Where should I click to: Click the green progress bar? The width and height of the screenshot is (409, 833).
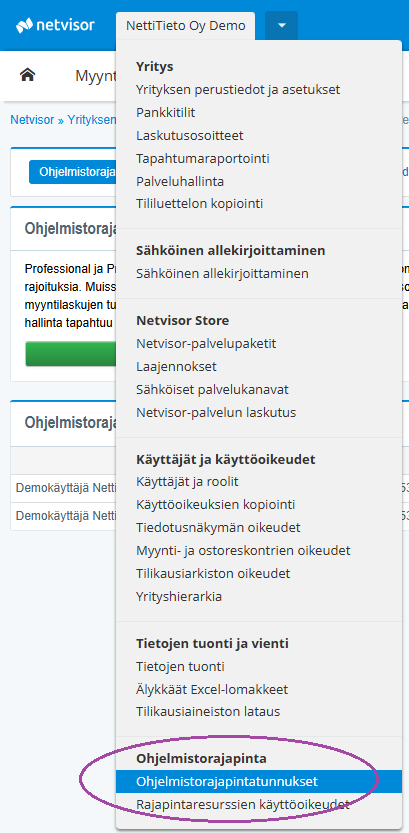[x=71, y=354]
